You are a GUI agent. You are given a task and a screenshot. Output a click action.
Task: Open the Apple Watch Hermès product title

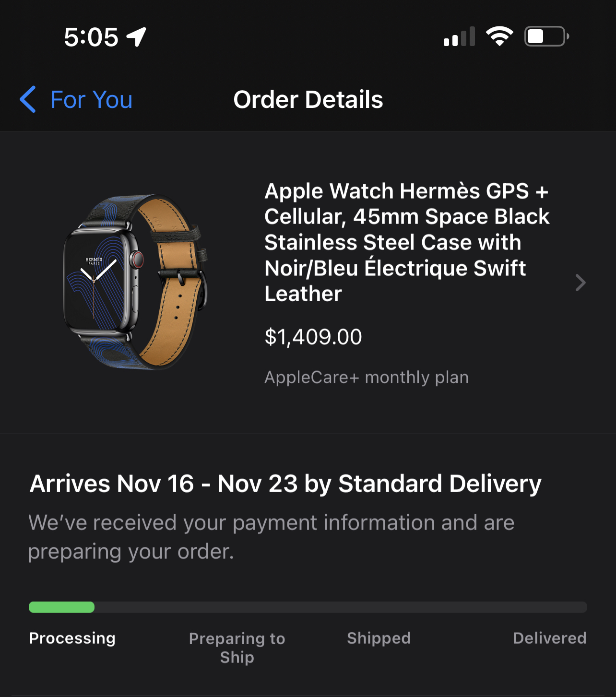(407, 242)
